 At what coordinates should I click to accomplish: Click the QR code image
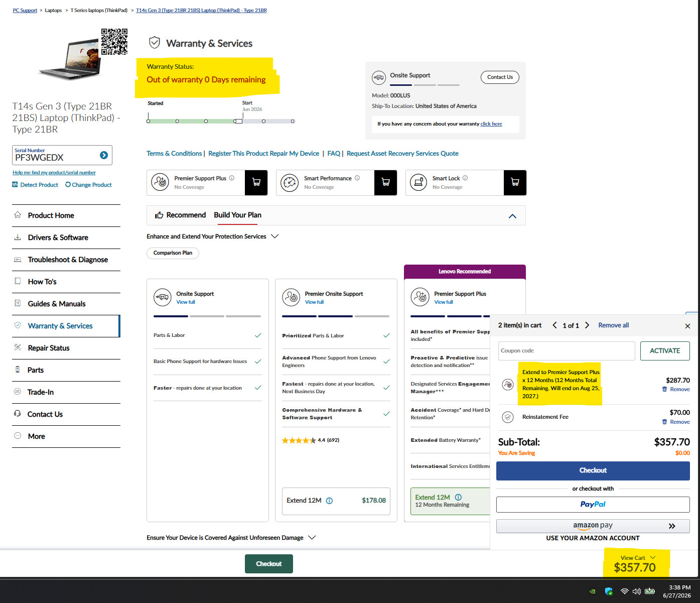point(114,42)
